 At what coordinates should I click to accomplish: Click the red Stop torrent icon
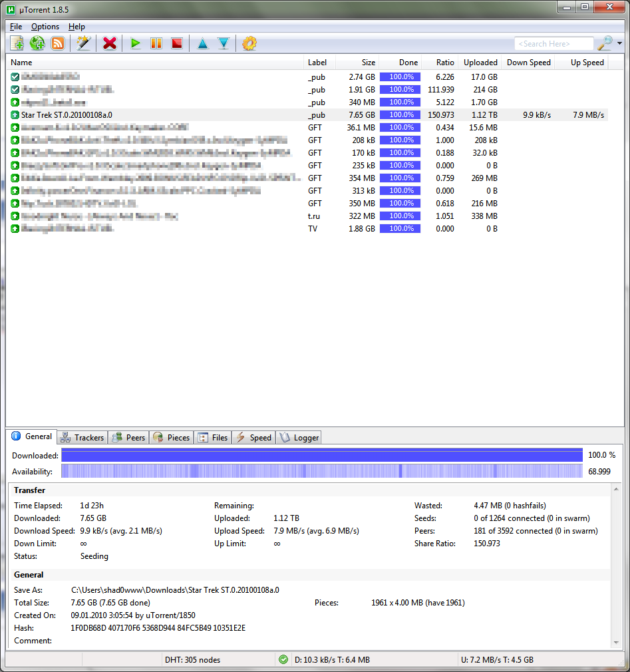176,43
